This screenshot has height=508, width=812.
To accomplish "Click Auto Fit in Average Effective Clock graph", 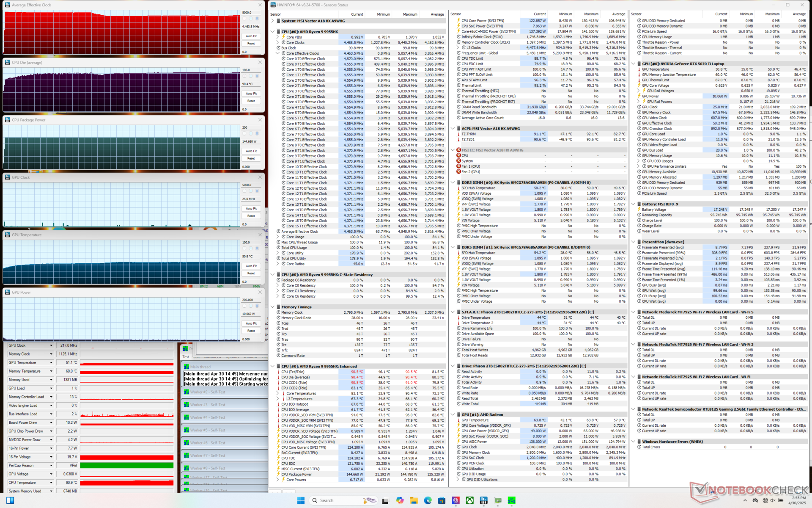I will click(251, 36).
